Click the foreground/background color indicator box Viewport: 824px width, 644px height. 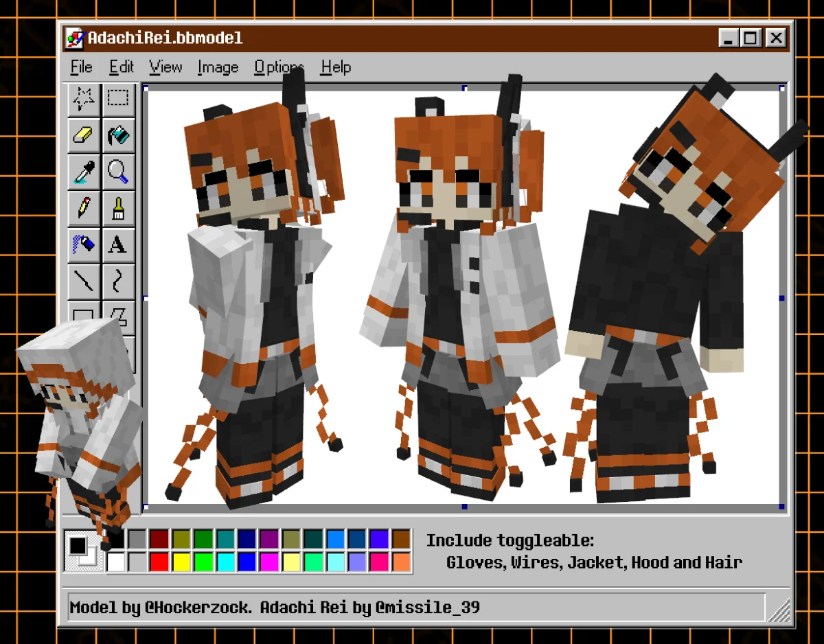(x=82, y=551)
